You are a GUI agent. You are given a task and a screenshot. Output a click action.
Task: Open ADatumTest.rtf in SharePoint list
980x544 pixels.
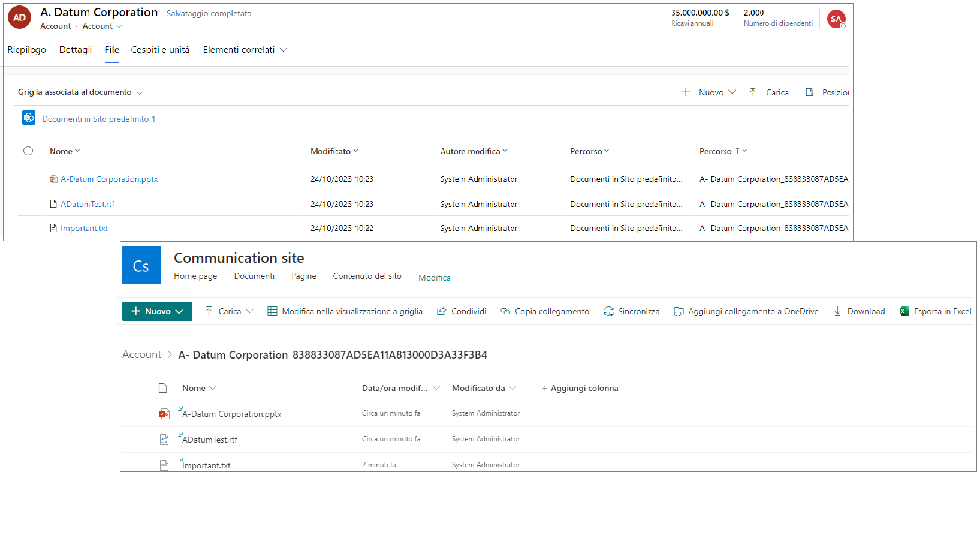[210, 440]
